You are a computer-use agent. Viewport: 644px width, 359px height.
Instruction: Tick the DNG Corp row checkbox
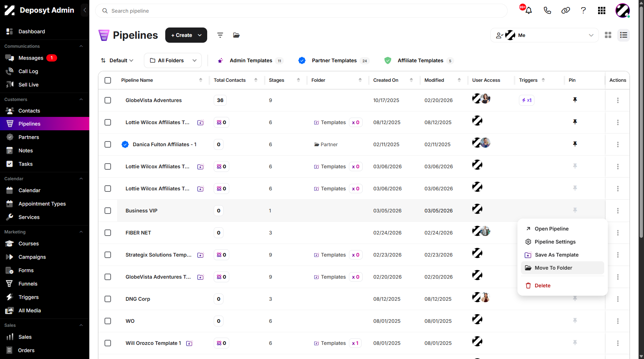point(108,299)
